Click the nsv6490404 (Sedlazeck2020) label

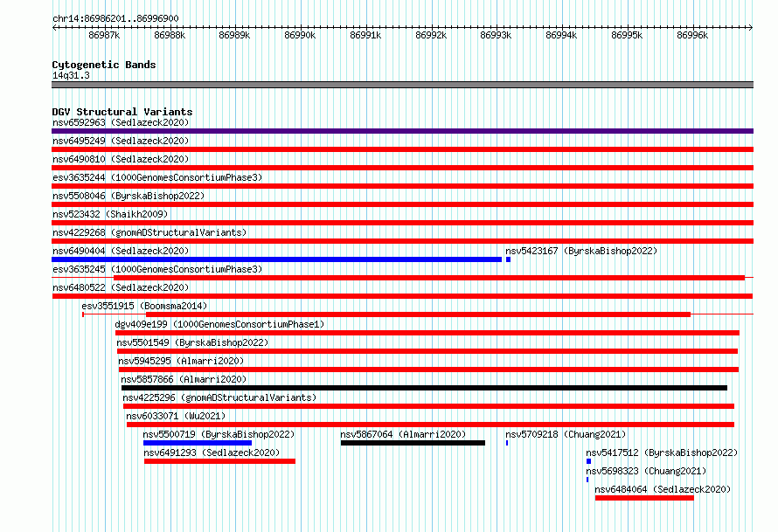(121, 251)
